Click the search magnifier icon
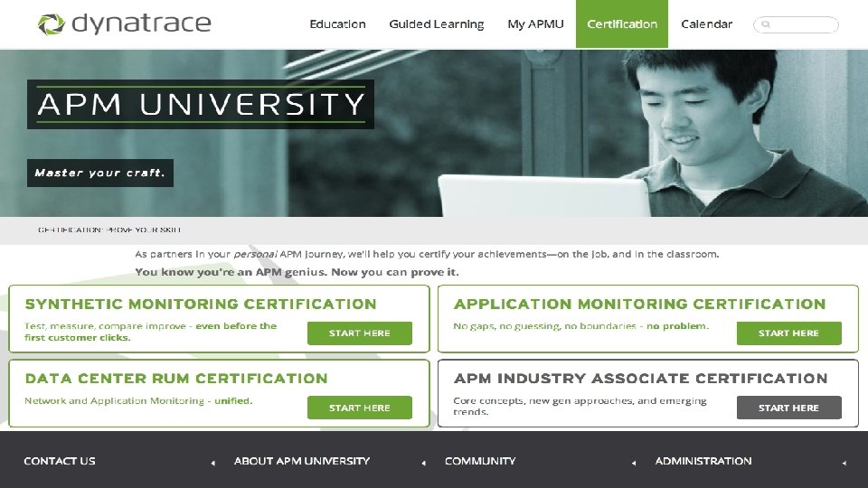Screen dimensions: 868x488 click(x=766, y=24)
